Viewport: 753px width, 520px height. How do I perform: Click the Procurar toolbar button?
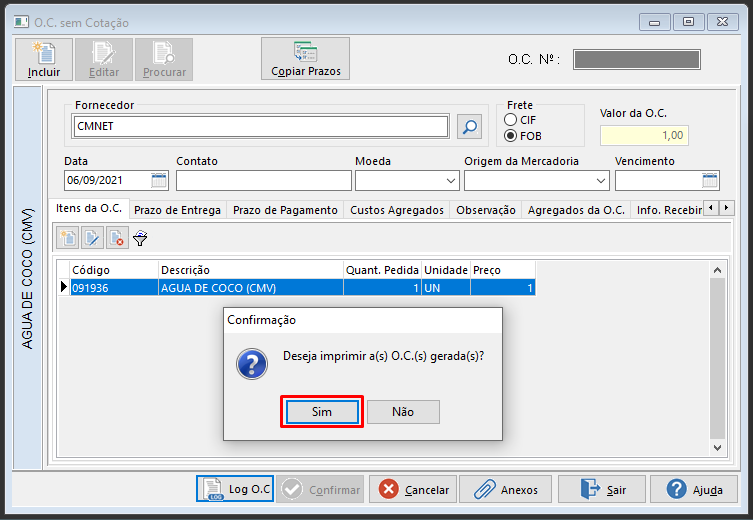click(164, 60)
